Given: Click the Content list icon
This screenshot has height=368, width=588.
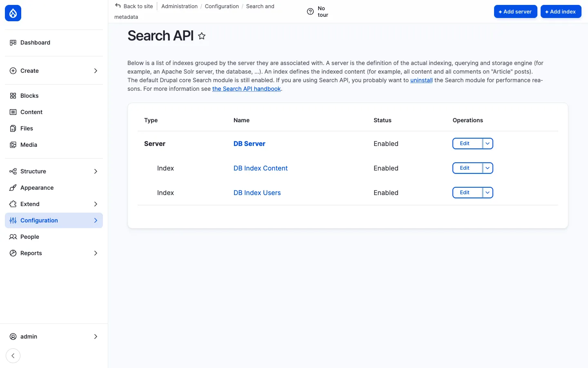Looking at the screenshot, I should (13, 112).
